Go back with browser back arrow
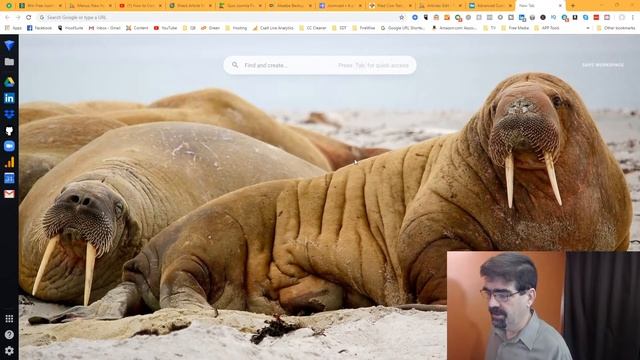This screenshot has width=640, height=360. coord(7,18)
